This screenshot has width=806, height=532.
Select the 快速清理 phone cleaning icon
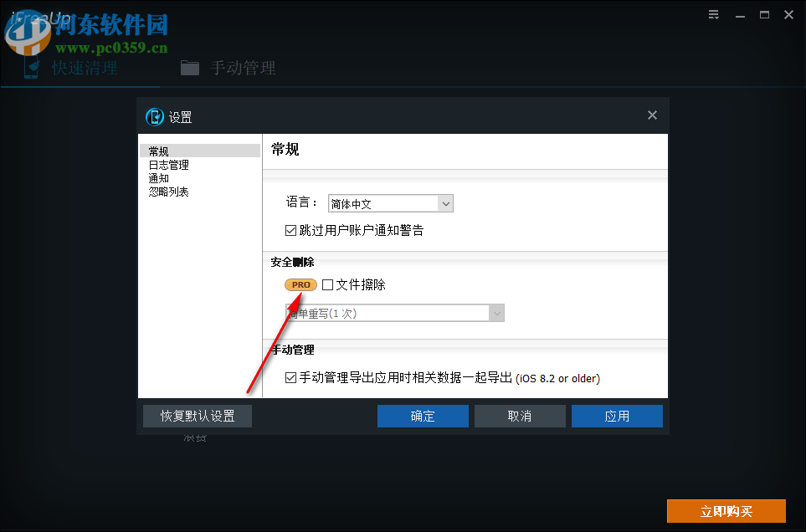(x=31, y=68)
